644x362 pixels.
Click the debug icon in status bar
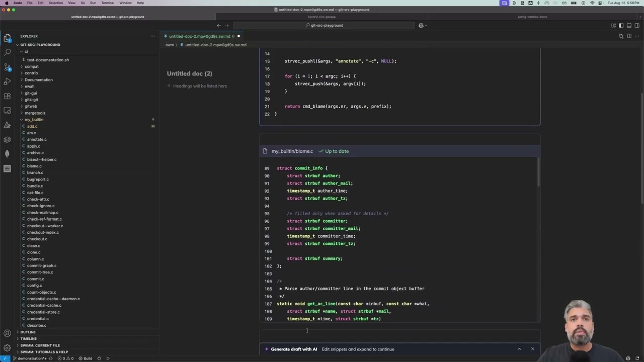(99, 358)
